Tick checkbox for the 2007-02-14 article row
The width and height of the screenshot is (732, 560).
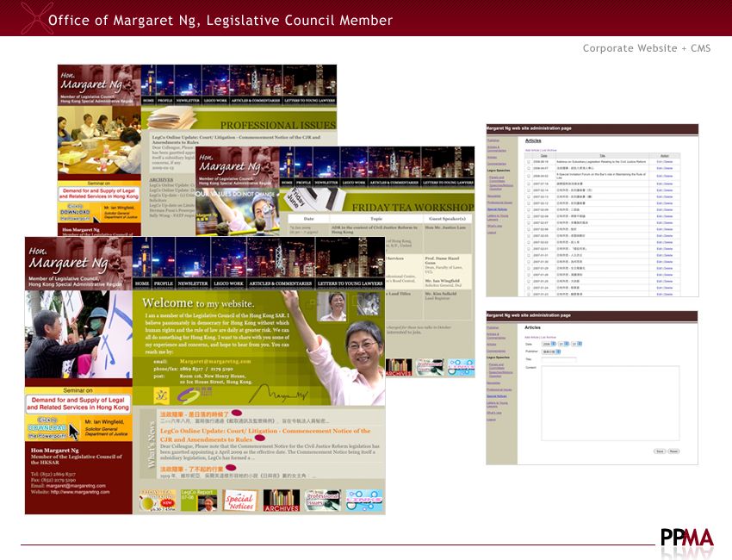click(x=529, y=190)
